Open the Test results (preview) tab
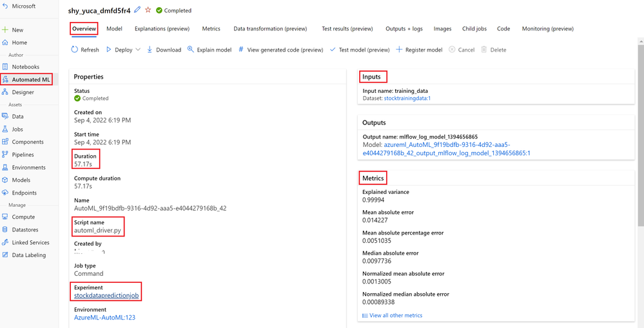Screen dimensions: 644x328 (347, 29)
